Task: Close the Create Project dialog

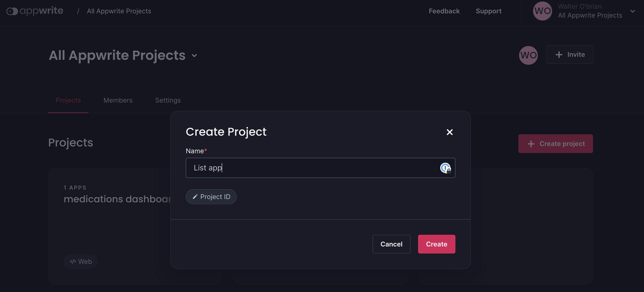Action: click(449, 132)
